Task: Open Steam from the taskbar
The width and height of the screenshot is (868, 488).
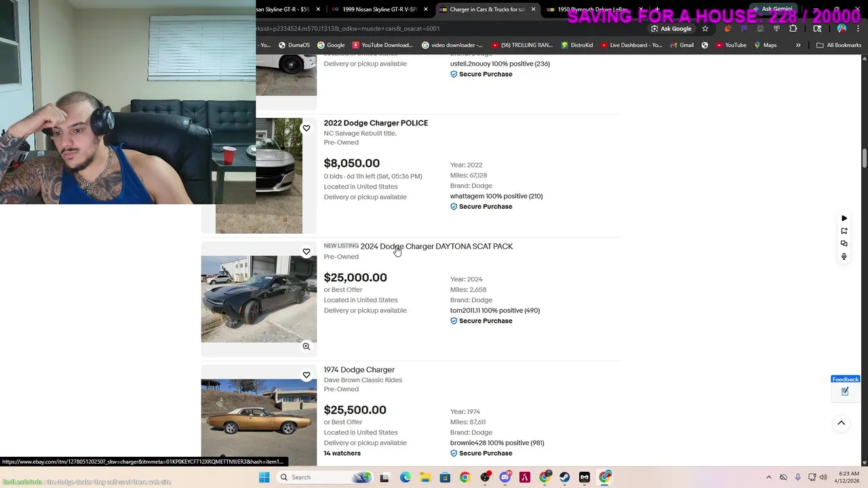Action: (x=564, y=477)
